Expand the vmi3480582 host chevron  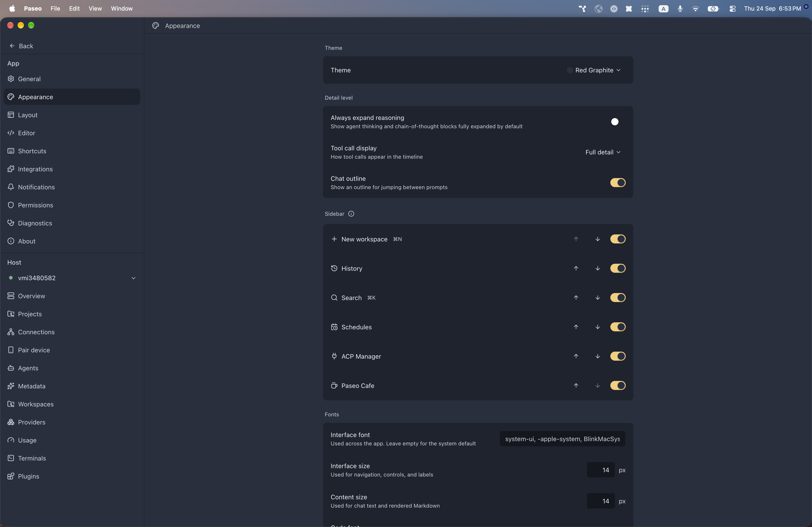tap(133, 278)
